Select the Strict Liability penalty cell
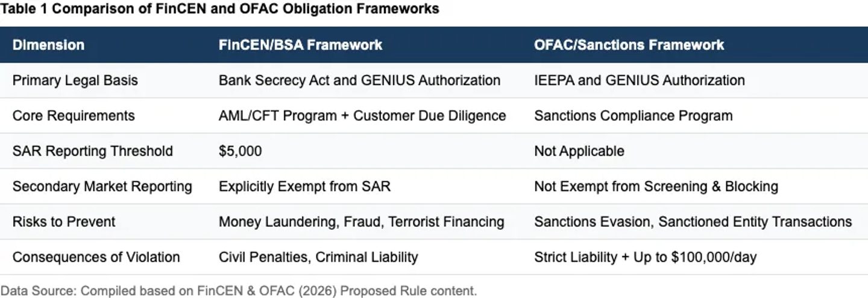This screenshot has width=868, height=298. pos(645,257)
